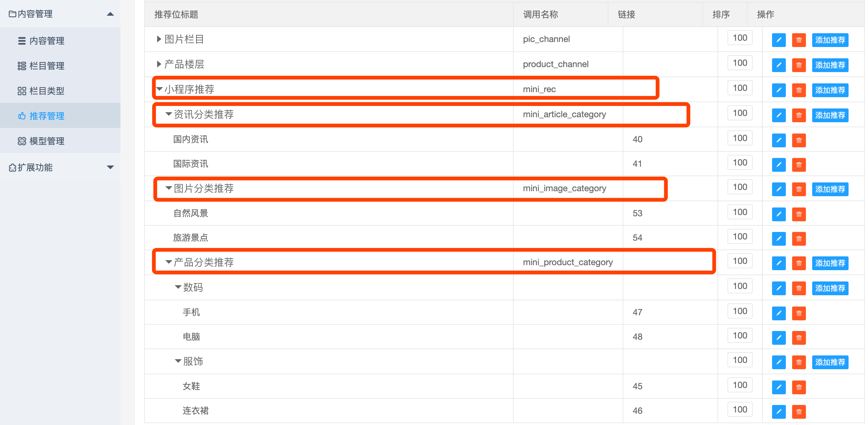Edit the 女鞋 row with pencil icon
The height and width of the screenshot is (425, 868).
778,387
